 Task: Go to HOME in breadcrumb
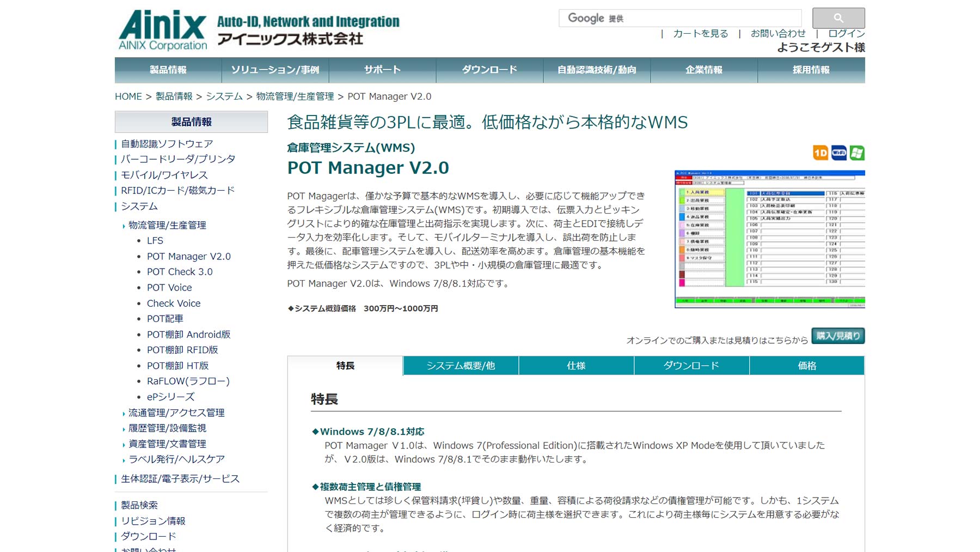click(128, 96)
